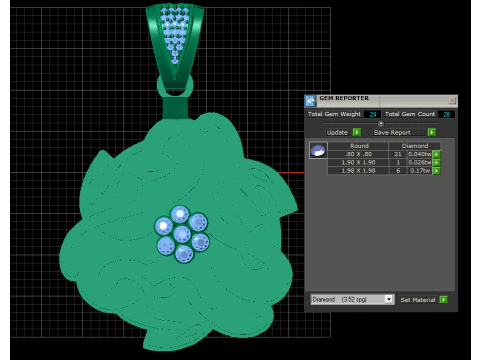The image size is (480, 360).
Task: Select the 1.90 X 1.90 size cell
Action: tap(358, 163)
